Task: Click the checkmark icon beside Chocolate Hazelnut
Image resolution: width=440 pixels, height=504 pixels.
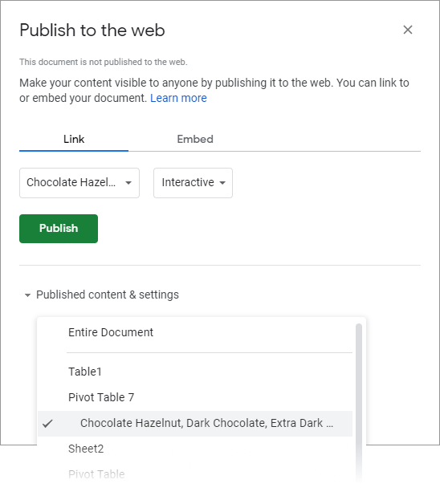Action: point(47,424)
